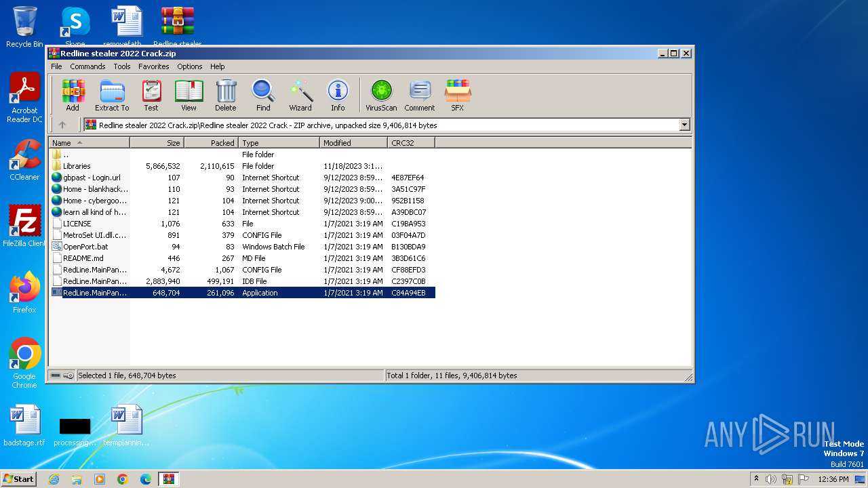
Task: Select the gbpast - Login.url file
Action: (242, 178)
